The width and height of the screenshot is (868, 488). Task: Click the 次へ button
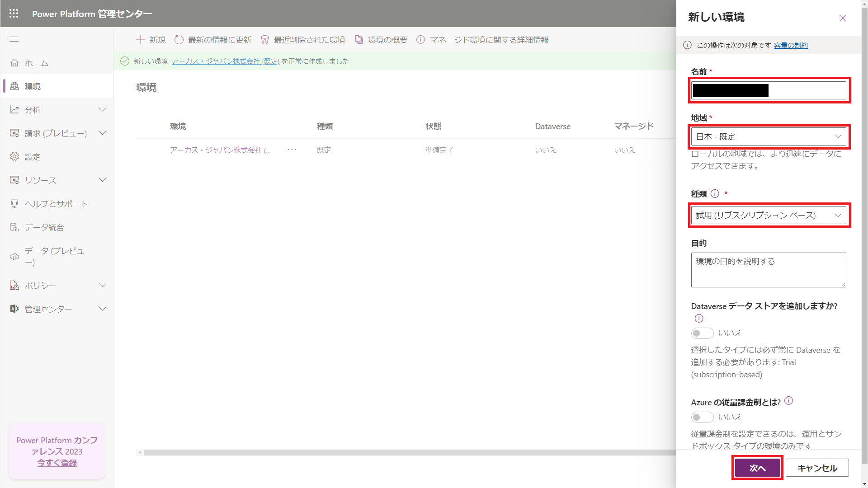pyautogui.click(x=758, y=468)
